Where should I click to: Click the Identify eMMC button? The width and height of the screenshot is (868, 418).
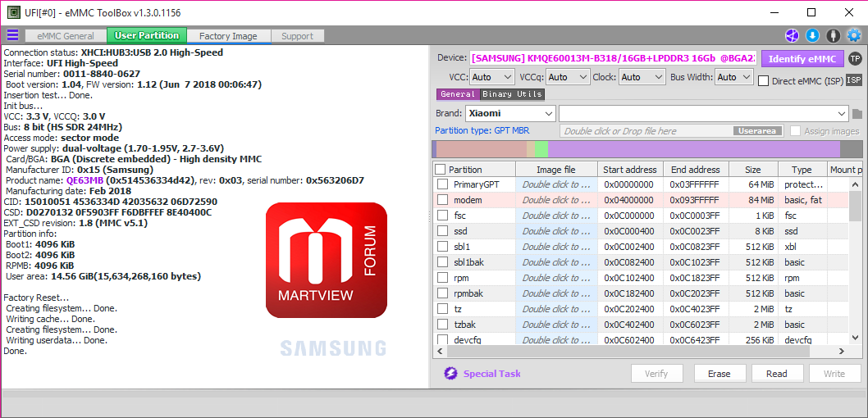[x=802, y=59]
